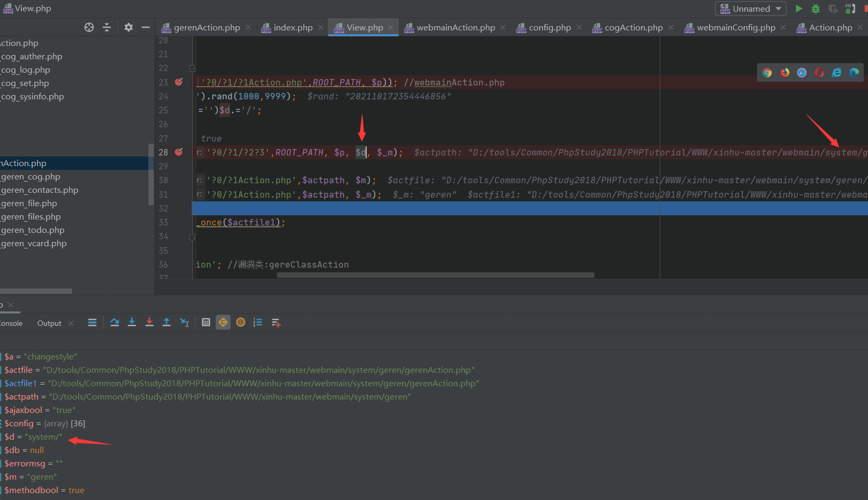Close the webmainAction.php tab

(503, 27)
